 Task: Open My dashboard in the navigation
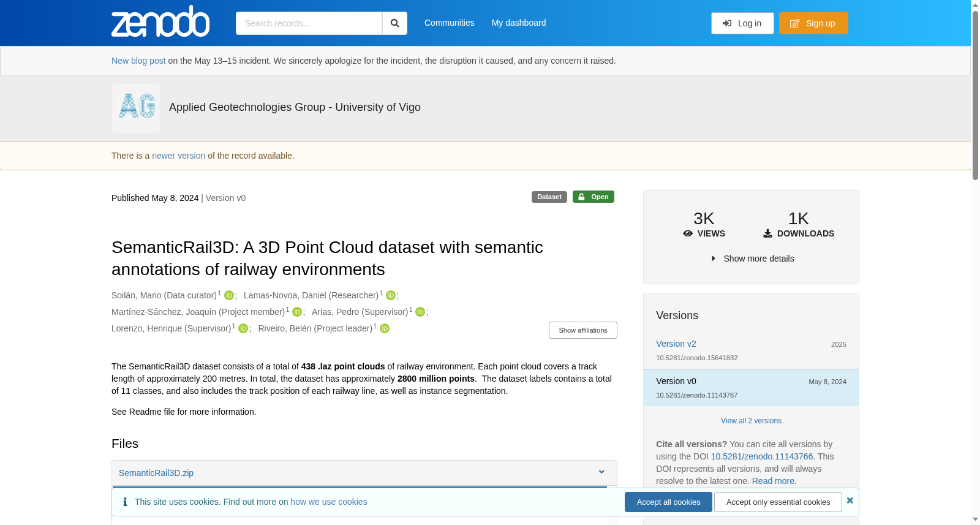[519, 23]
